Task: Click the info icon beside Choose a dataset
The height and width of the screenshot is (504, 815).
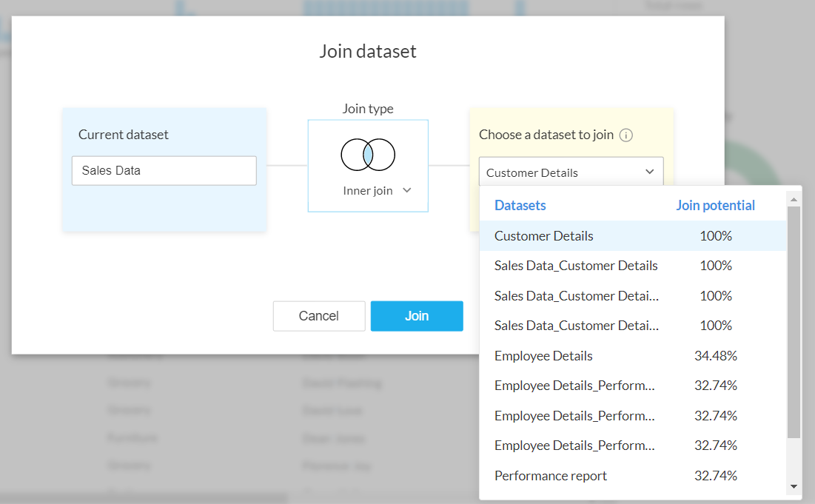Action: pyautogui.click(x=626, y=135)
